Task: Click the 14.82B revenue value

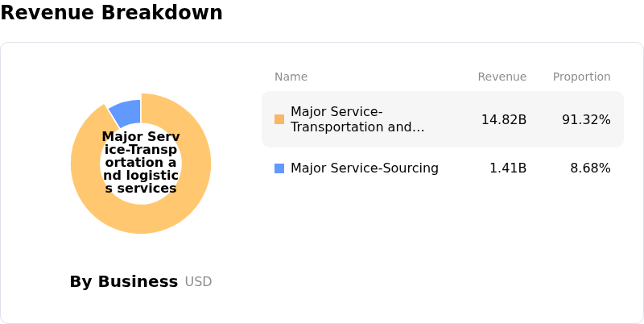Action: [x=504, y=119]
